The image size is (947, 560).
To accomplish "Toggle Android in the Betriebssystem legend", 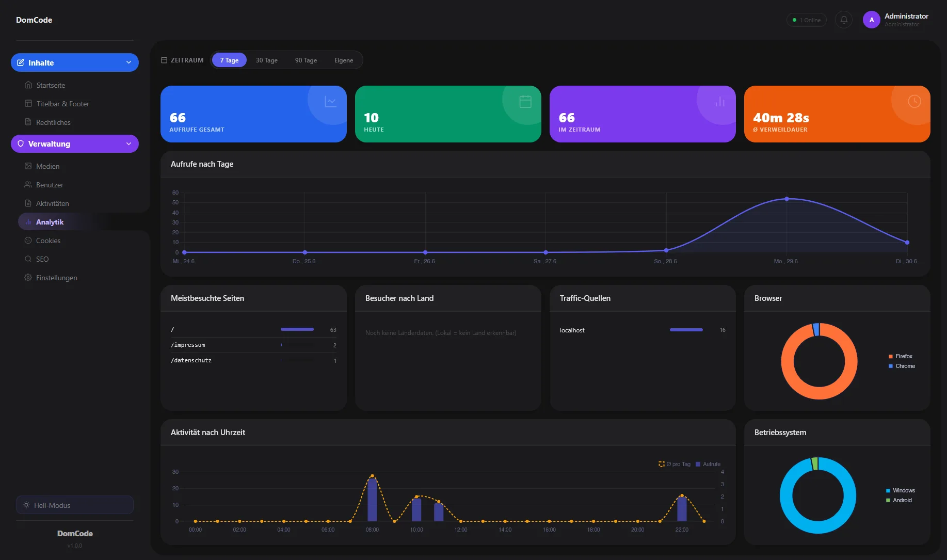I will pos(899,500).
